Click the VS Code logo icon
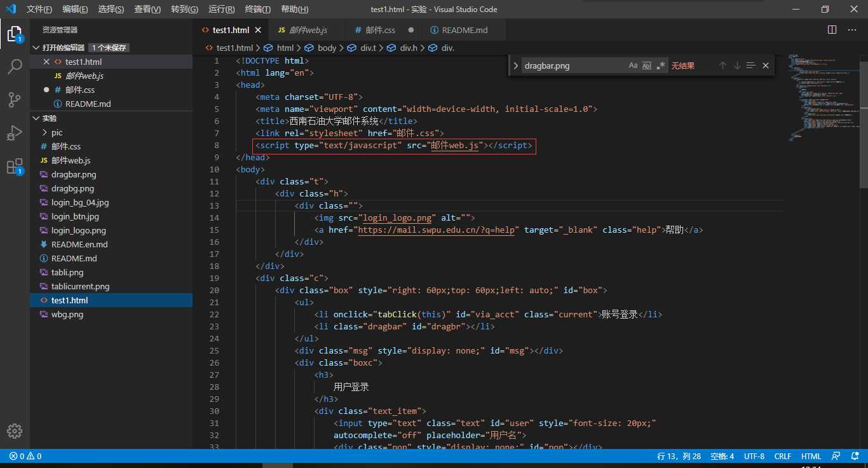This screenshot has height=468, width=868. [x=11, y=9]
